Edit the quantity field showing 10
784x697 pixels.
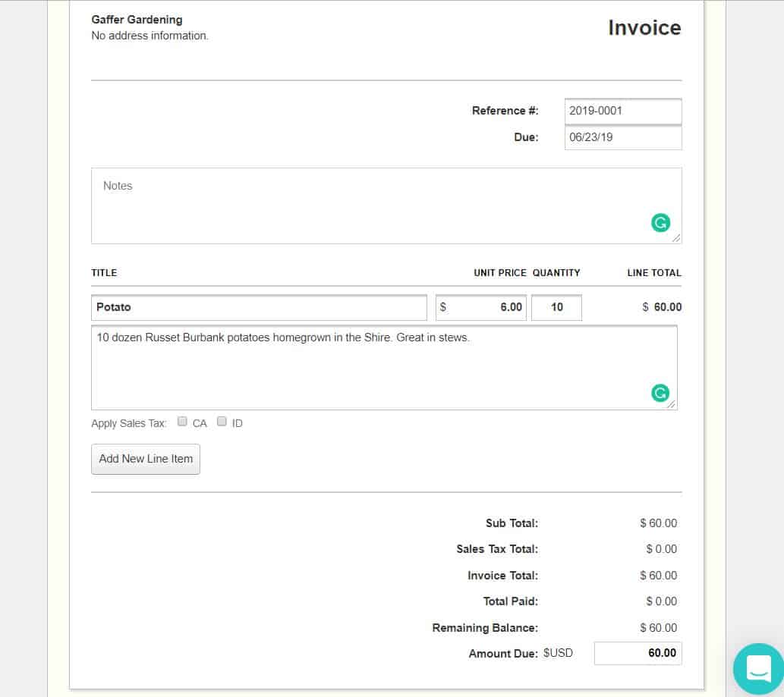pyautogui.click(x=556, y=307)
